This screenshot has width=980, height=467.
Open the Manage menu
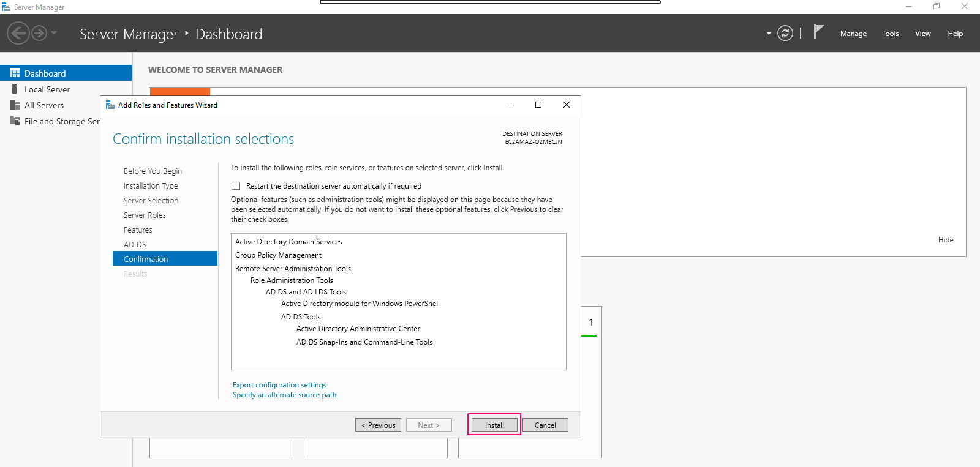pos(853,34)
